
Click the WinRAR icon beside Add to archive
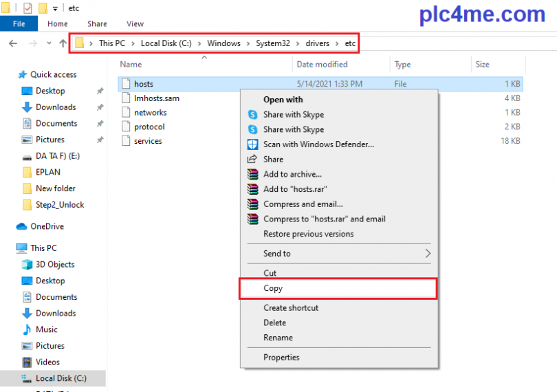252,174
